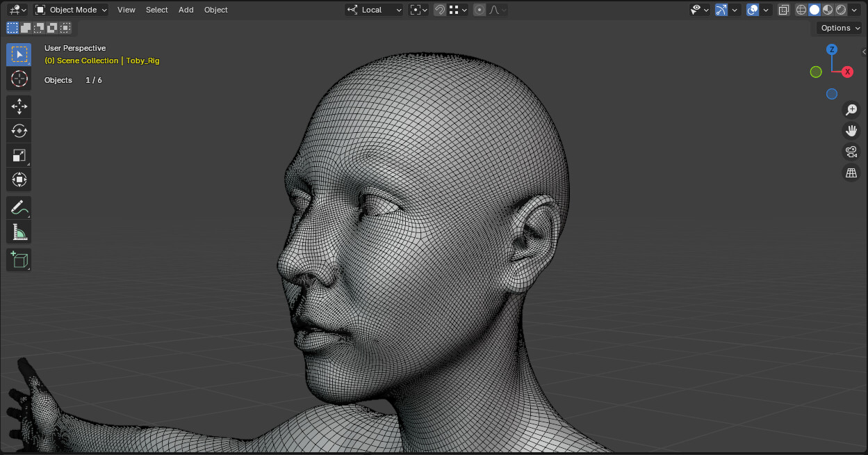Screen dimensions: 868x455
Task: Set selection mode to Extend
Action: tap(26, 28)
